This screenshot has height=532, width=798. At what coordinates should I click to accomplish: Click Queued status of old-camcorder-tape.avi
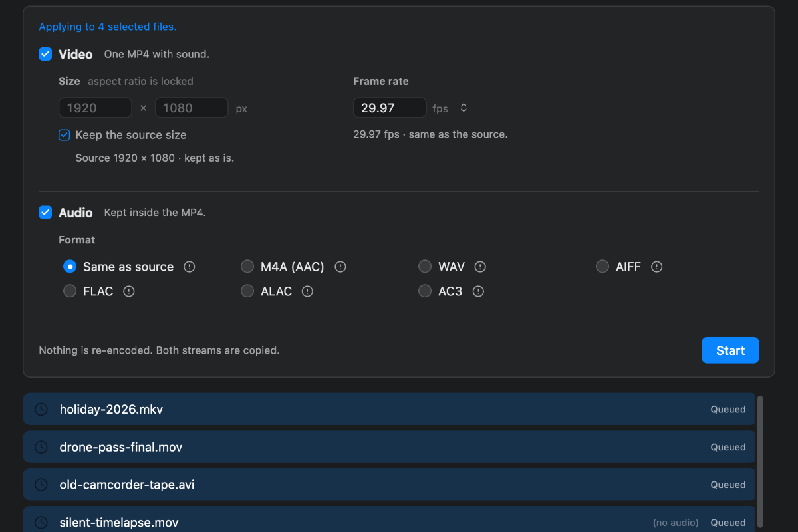tap(728, 485)
